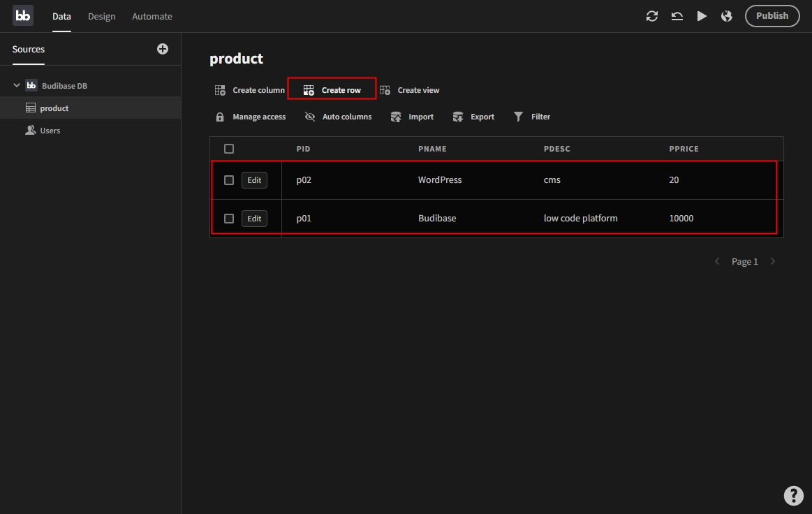Screen dimensions: 812x514
Task: Click the Publish button
Action: point(772,16)
